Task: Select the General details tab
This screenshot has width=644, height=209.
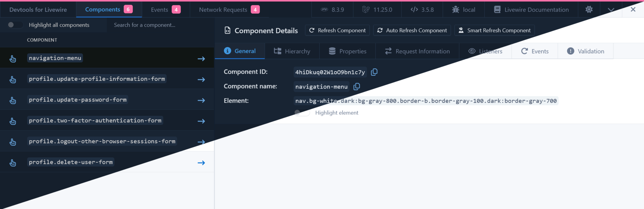Action: pyautogui.click(x=239, y=51)
